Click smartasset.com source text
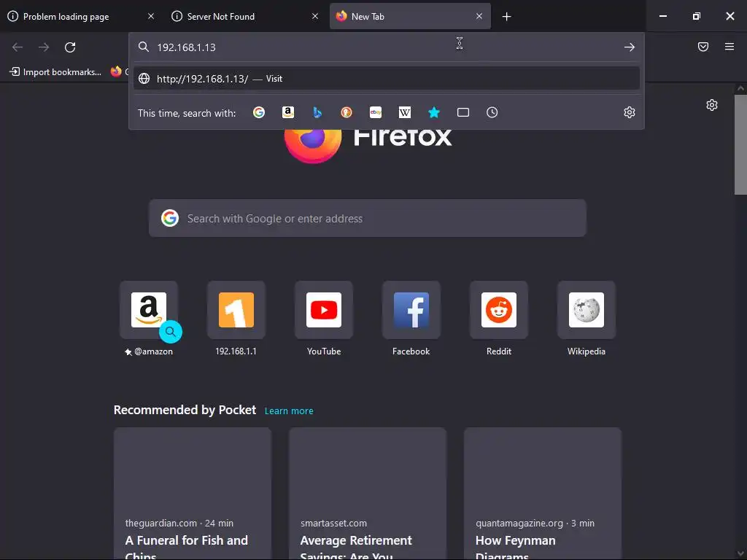The image size is (747, 560). [333, 523]
